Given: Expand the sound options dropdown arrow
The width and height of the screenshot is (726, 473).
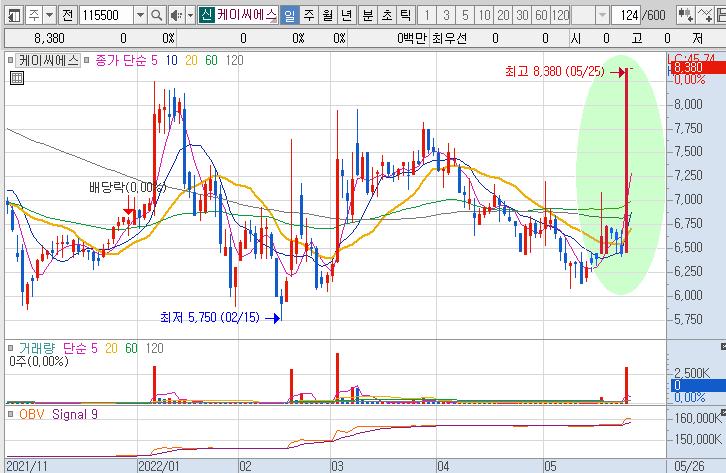Looking at the screenshot, I should pyautogui.click(x=190, y=16).
